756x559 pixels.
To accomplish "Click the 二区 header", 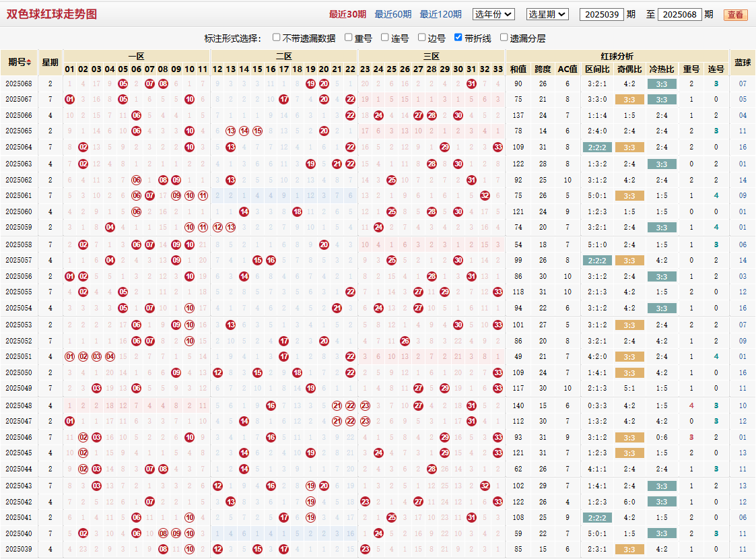I will pos(284,56).
